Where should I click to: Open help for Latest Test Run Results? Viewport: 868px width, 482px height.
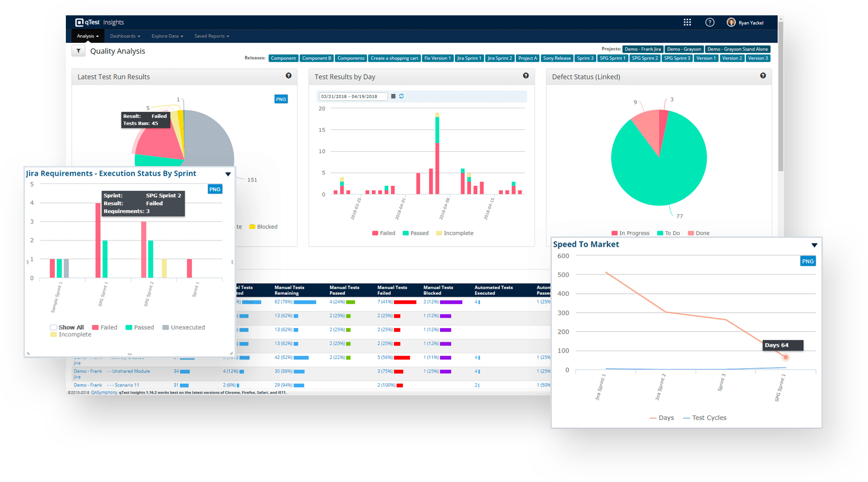click(x=288, y=76)
